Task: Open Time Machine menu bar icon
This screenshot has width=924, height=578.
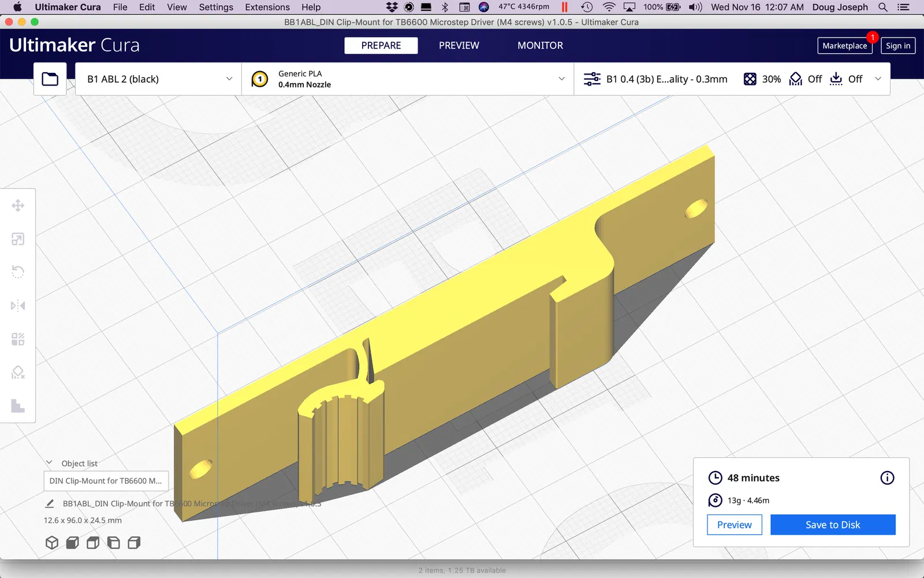Action: click(587, 7)
